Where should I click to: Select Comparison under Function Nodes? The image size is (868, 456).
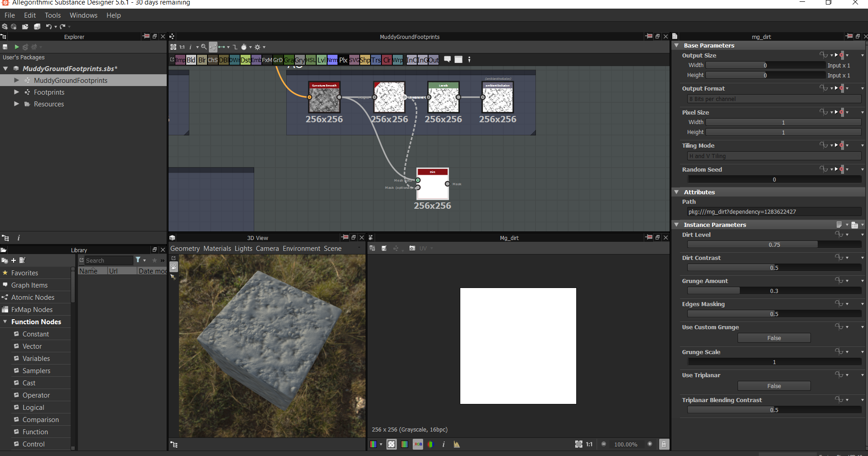(x=40, y=420)
